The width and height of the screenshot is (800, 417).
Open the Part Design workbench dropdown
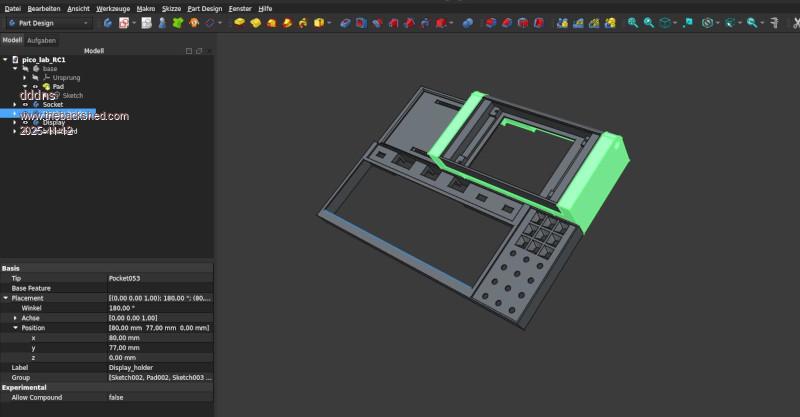click(48, 22)
